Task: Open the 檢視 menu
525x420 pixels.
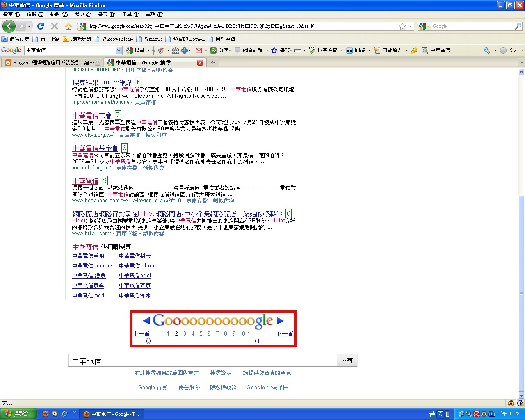Action: [59, 14]
